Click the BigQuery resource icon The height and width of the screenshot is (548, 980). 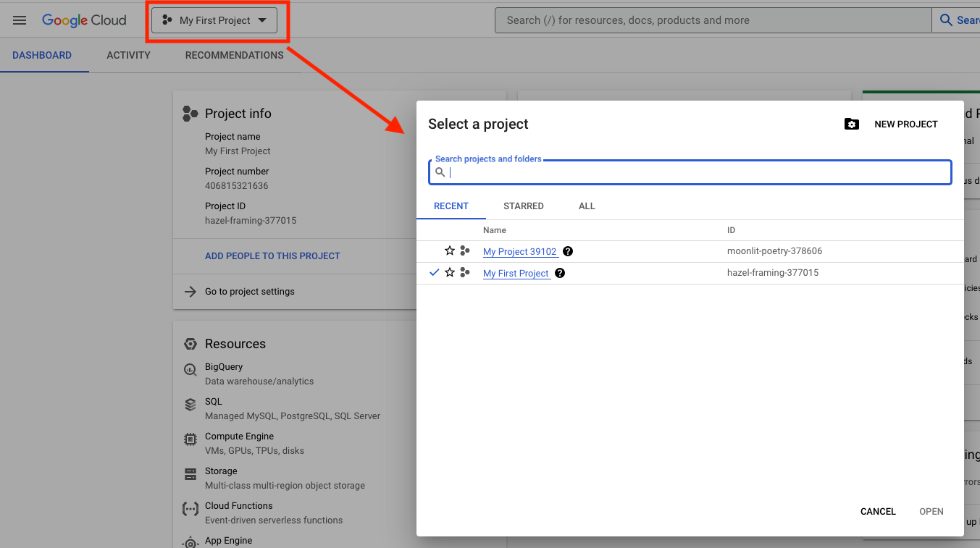coord(190,370)
